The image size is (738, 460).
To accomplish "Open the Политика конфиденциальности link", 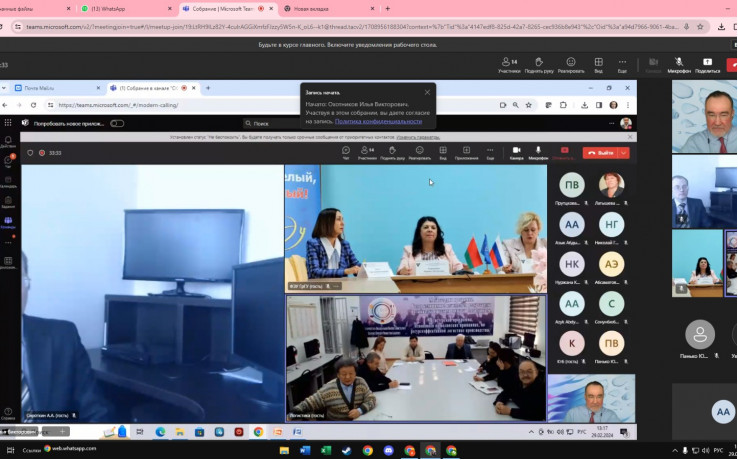I will pyautogui.click(x=379, y=121).
